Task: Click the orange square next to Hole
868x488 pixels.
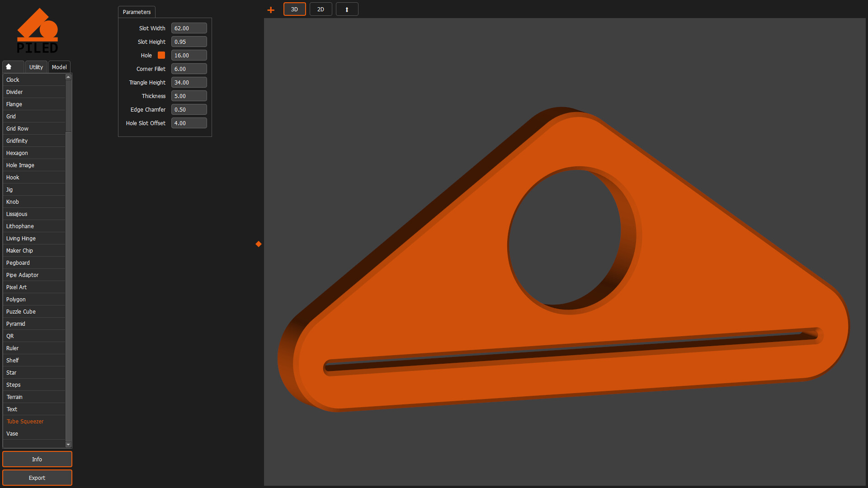Action: pos(161,55)
